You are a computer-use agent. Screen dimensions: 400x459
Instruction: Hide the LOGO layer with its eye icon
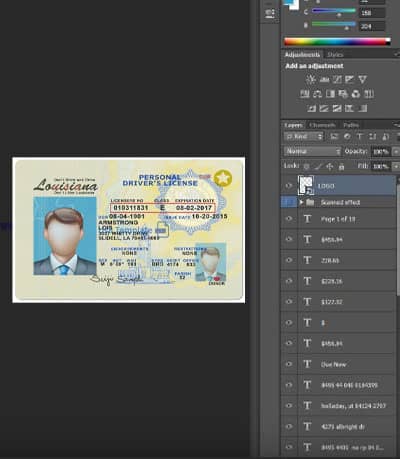pos(289,186)
